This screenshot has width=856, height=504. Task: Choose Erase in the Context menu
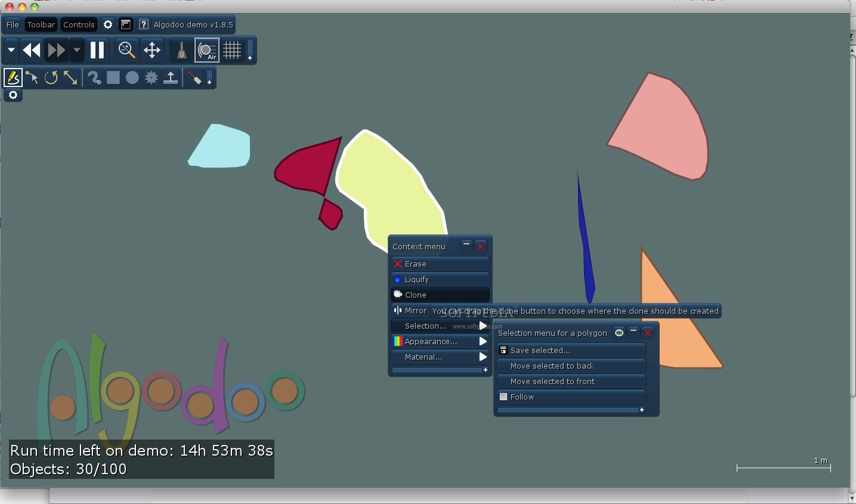440,264
